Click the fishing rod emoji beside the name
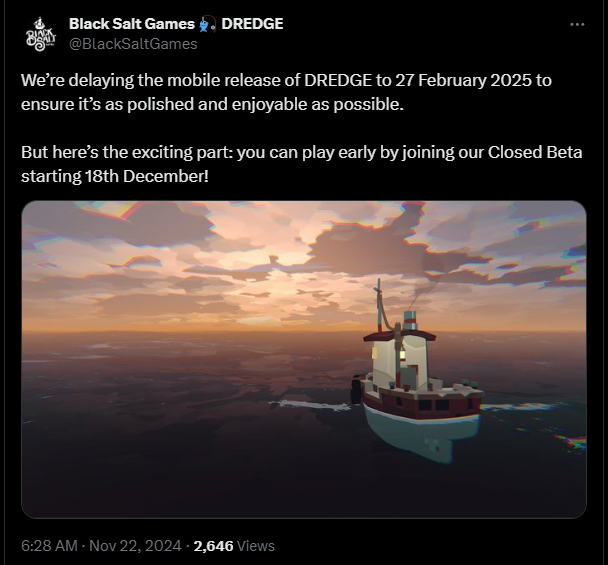Image resolution: width=608 pixels, height=565 pixels. 208,24
